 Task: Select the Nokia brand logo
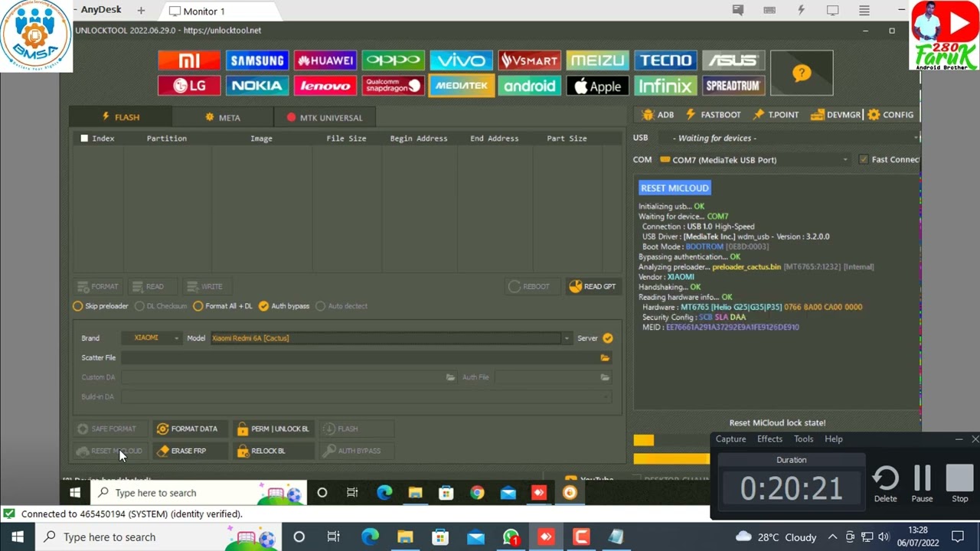pyautogui.click(x=257, y=86)
